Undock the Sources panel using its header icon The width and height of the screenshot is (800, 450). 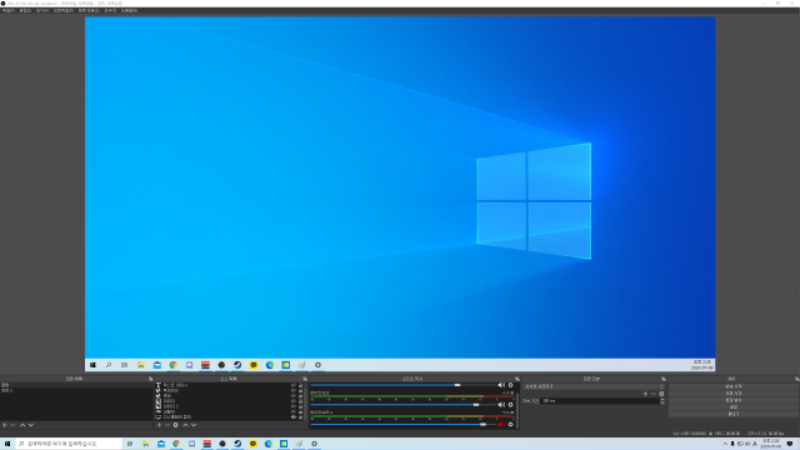305,379
